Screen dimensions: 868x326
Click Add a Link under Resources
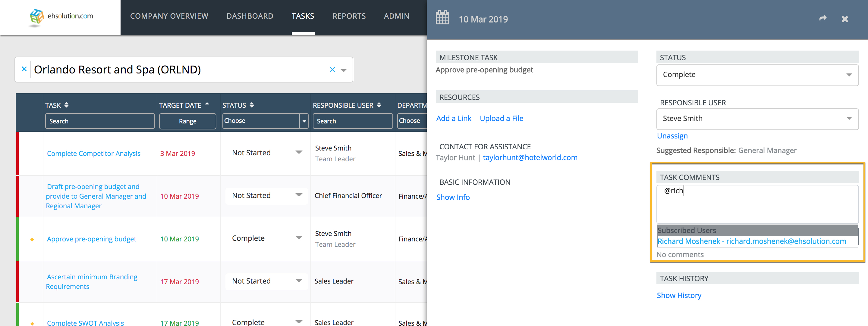454,118
